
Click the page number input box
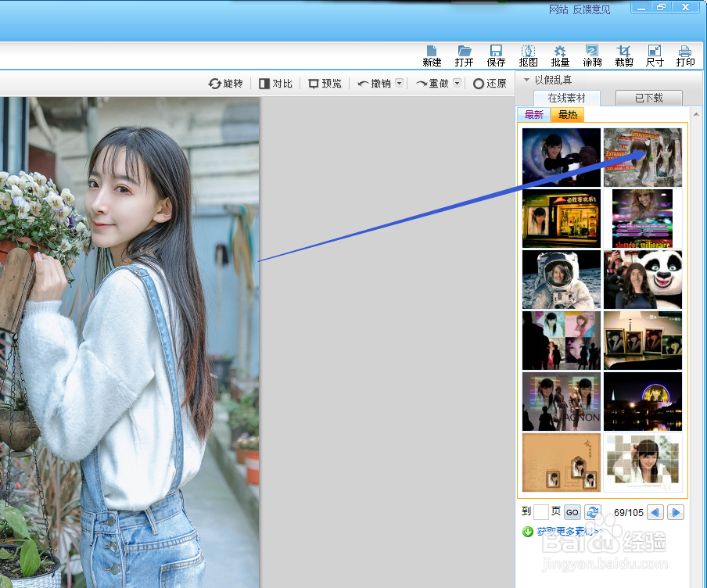(x=541, y=512)
